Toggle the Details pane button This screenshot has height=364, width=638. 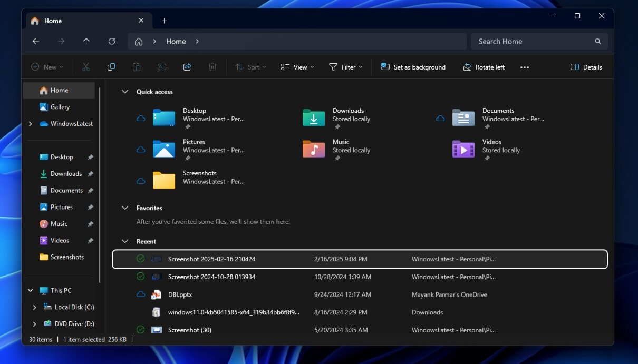(x=586, y=67)
